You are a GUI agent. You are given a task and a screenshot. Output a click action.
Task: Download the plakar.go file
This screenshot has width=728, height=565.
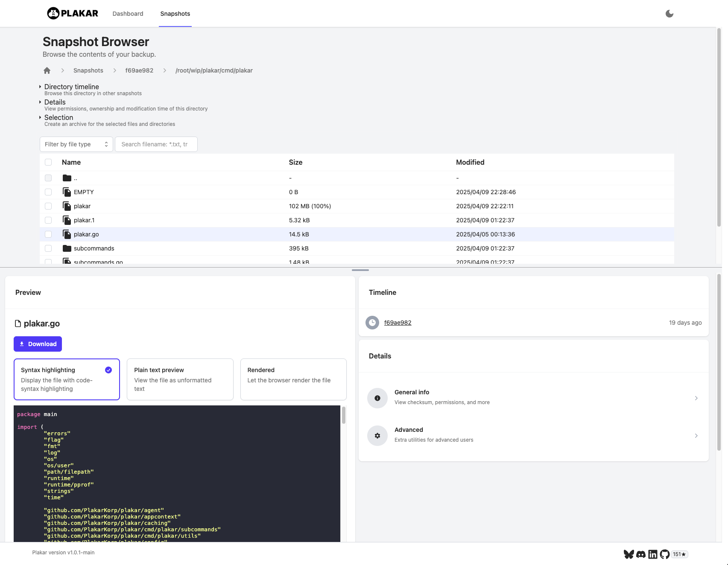coord(38,344)
